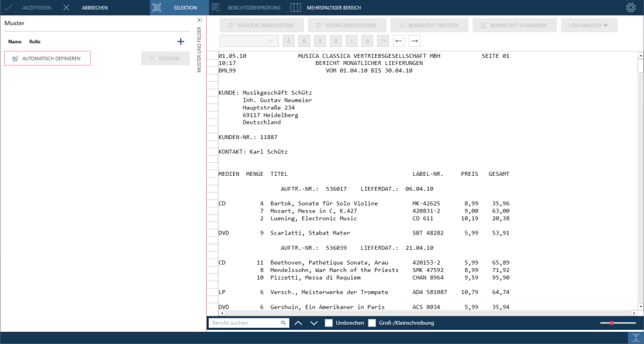
Task: Click the vertical scrollbar down arrow
Action: 640,307
